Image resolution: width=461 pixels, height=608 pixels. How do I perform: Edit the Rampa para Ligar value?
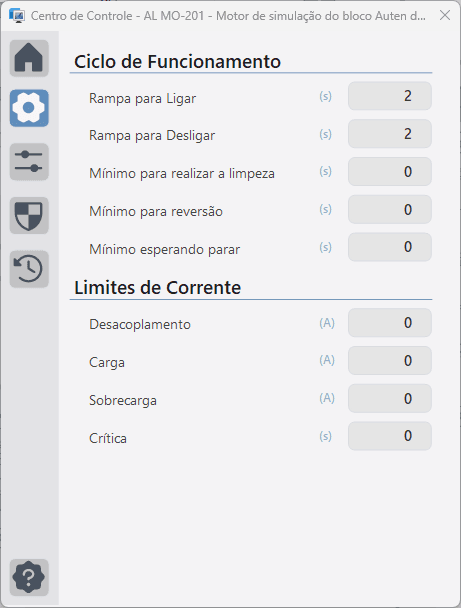click(x=390, y=96)
